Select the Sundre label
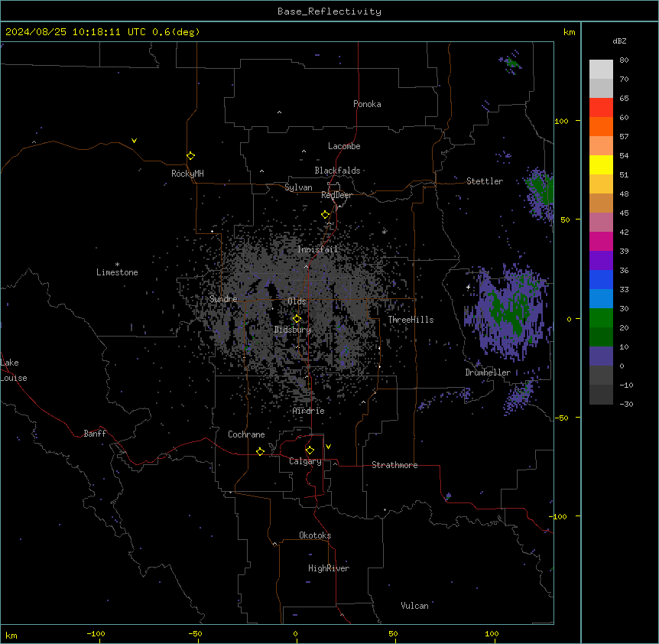 pos(223,299)
